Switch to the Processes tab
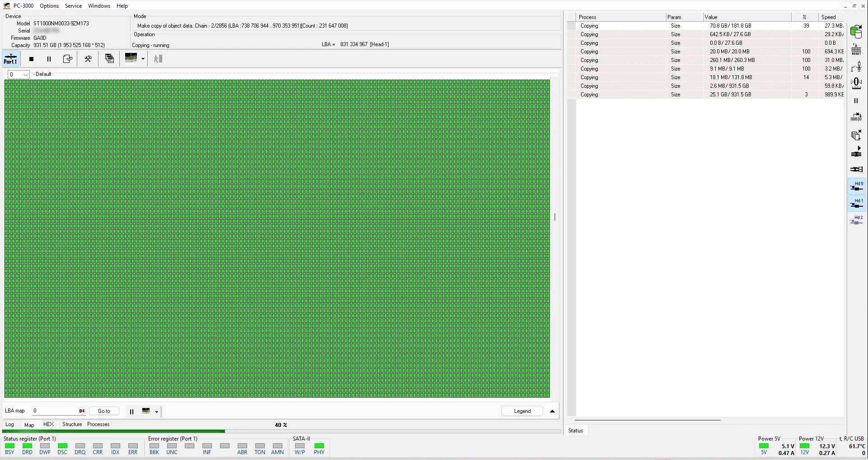The height and width of the screenshot is (460, 868). (x=99, y=424)
